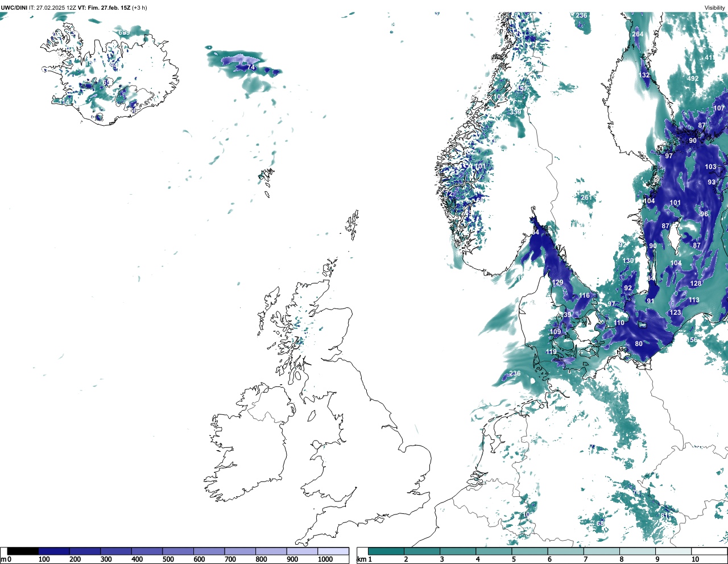Click the "5" tick label on the km legend
728x564 pixels.
514,559
